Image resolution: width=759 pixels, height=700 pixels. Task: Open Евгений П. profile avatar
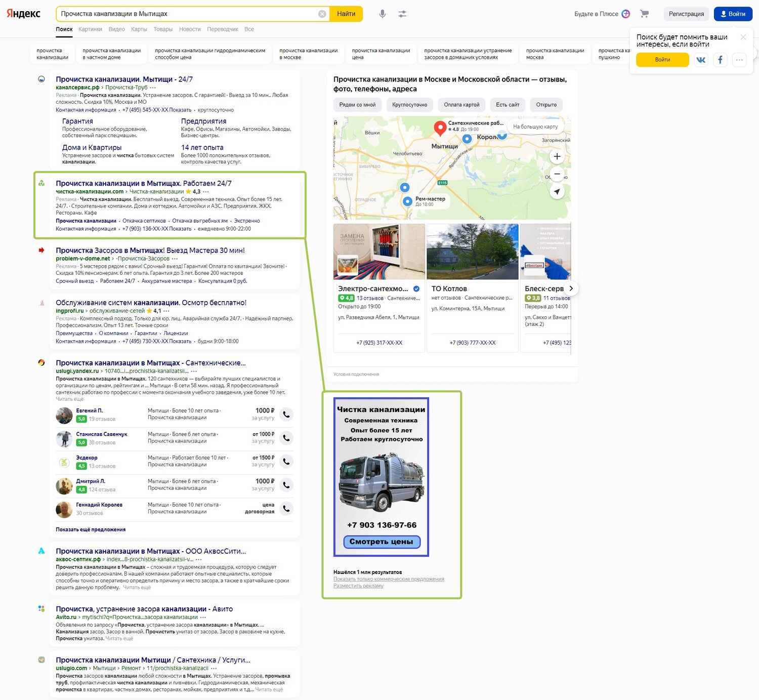pos(64,415)
